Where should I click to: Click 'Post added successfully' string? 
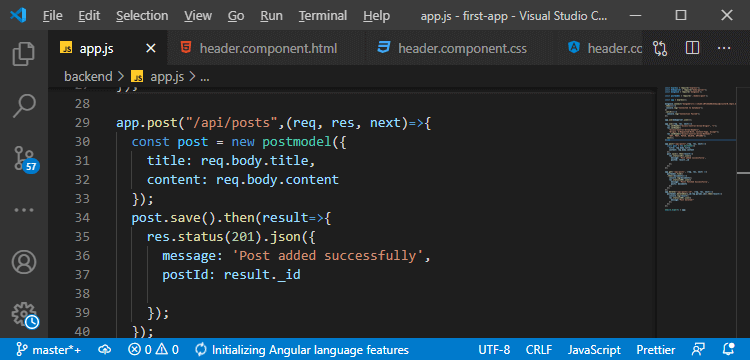point(328,256)
